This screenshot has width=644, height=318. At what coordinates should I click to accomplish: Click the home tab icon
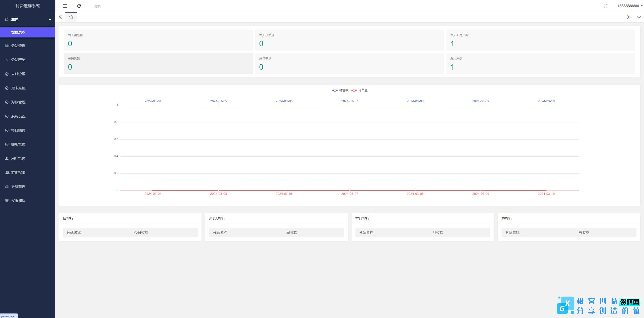(x=71, y=17)
